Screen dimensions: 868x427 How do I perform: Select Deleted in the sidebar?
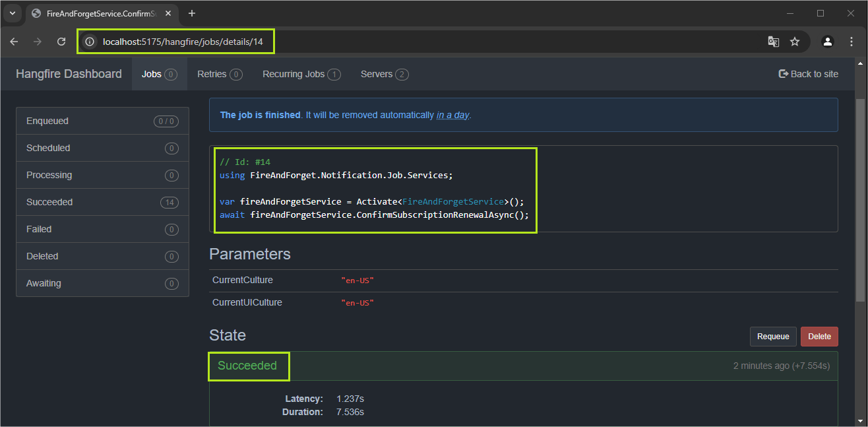coord(102,256)
